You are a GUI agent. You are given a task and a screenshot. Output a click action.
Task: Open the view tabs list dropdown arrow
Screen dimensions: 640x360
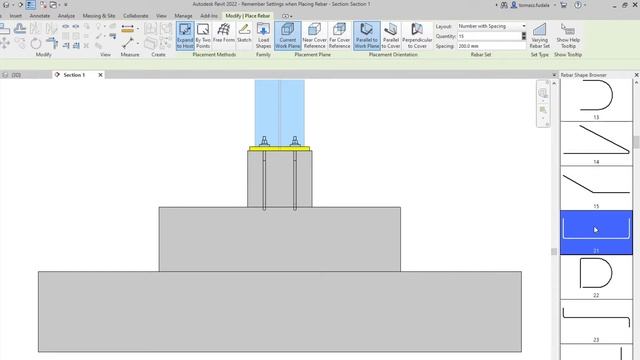coord(554,75)
